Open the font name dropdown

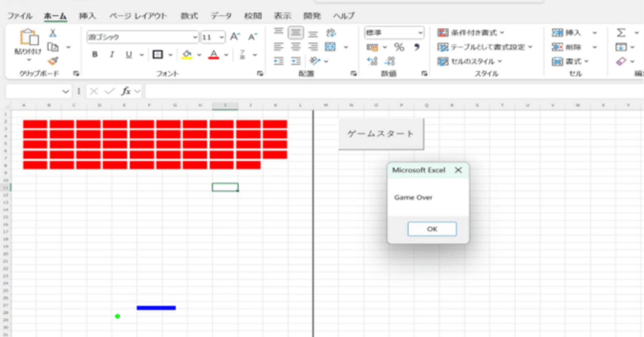[195, 37]
